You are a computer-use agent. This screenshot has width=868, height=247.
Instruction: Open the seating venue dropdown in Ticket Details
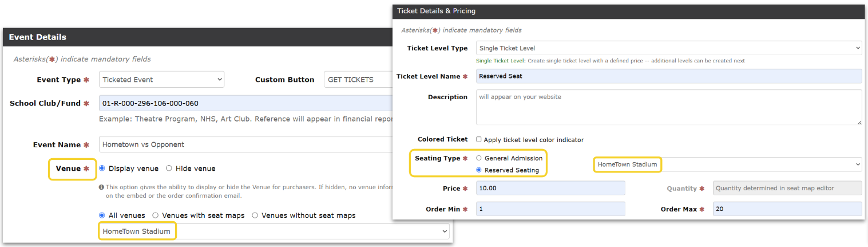[727, 165]
